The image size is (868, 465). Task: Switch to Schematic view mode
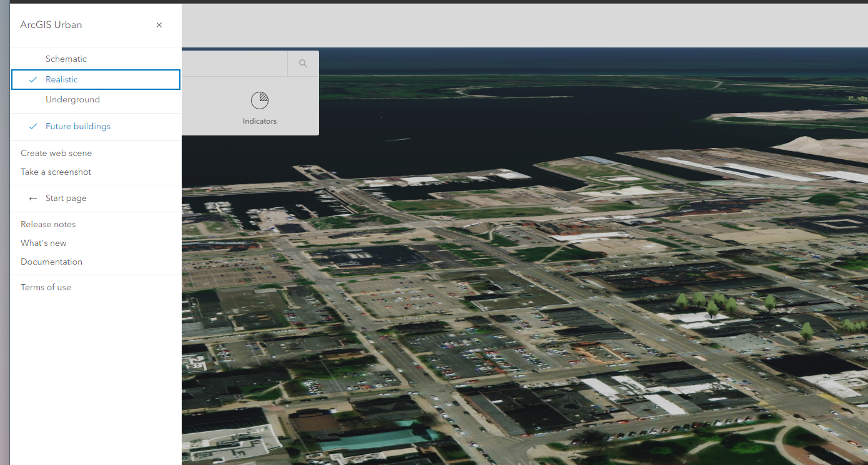(66, 58)
